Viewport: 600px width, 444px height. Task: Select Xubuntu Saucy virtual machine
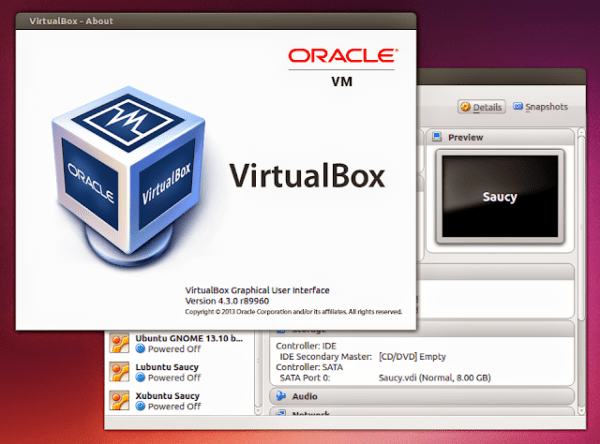pyautogui.click(x=180, y=401)
